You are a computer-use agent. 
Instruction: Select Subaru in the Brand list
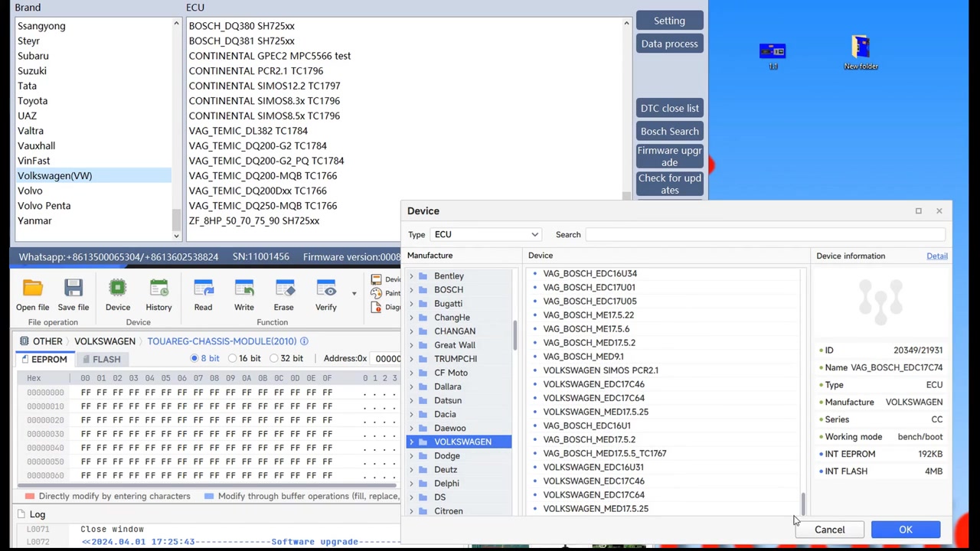(94, 56)
